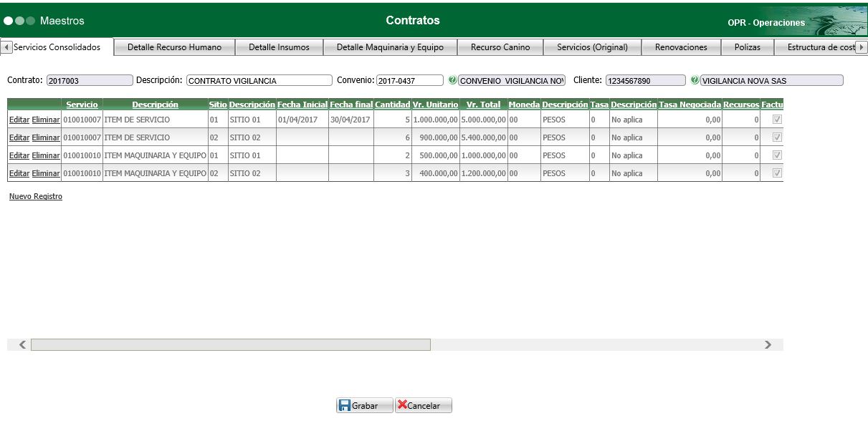Viewport: 868px width, 431px height.
Task: Open the Servicios Consolidados tab
Action: (57, 47)
